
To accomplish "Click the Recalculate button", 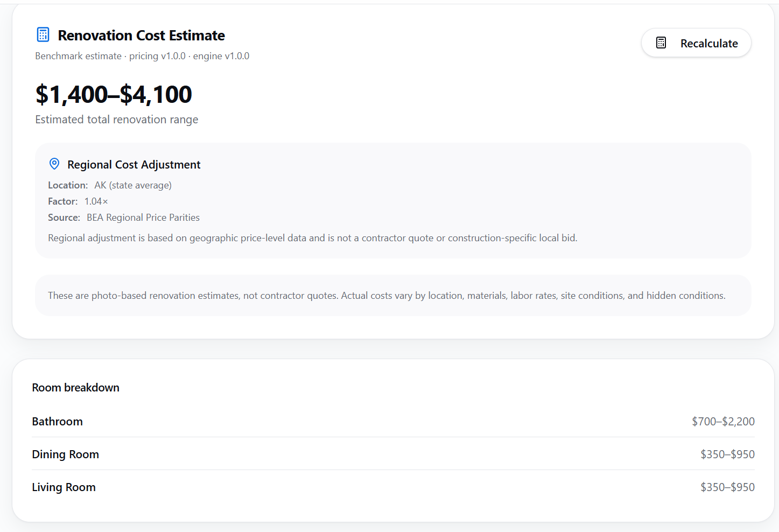I will click(696, 43).
